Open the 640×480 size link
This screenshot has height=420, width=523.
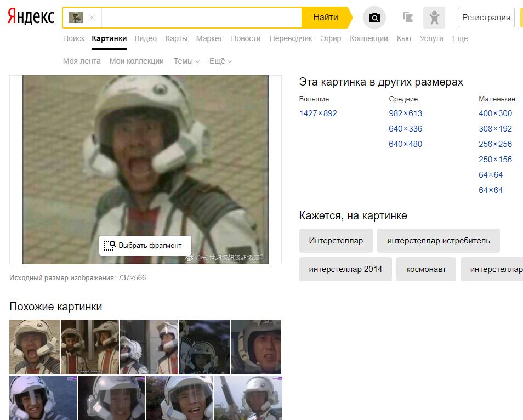pyautogui.click(x=405, y=144)
